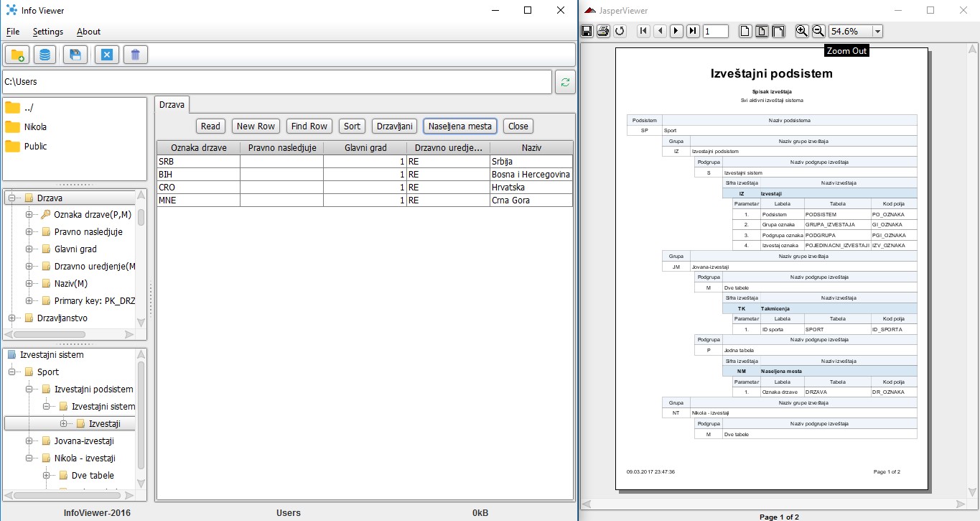Expand the Jovana-izvestaji node

[29, 441]
